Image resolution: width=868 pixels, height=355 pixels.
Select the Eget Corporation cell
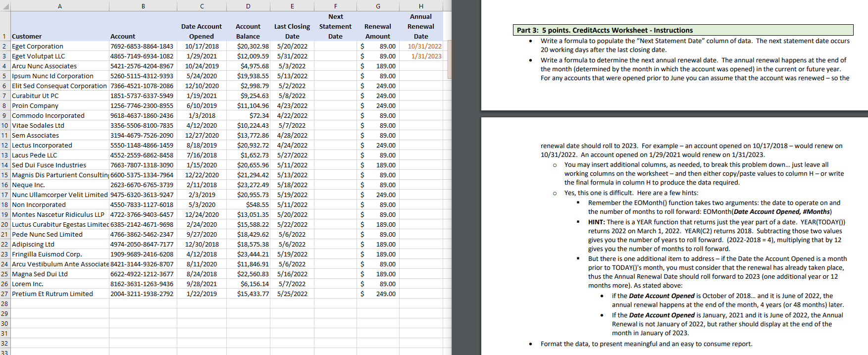pyautogui.click(x=60, y=46)
